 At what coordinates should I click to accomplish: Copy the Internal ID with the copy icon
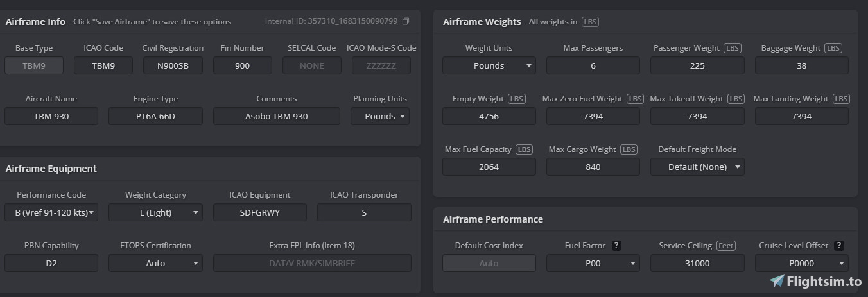click(x=405, y=21)
